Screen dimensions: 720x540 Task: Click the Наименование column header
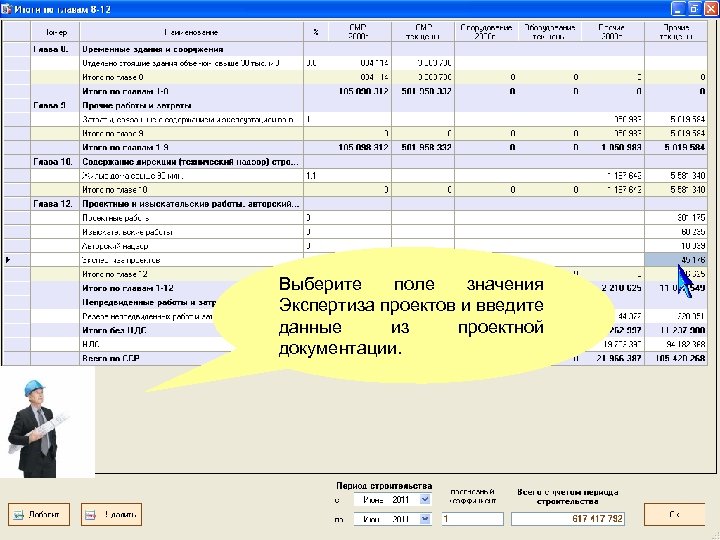click(x=191, y=32)
